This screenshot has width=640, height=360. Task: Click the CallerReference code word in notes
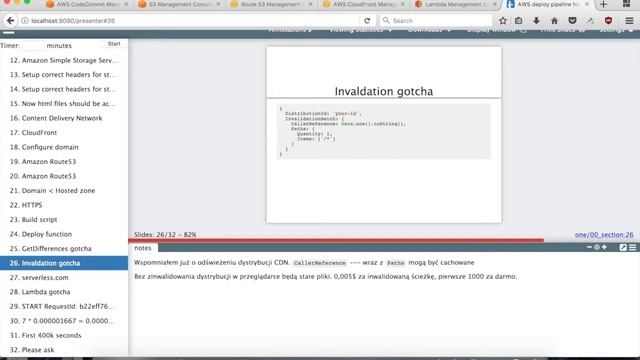320,263
